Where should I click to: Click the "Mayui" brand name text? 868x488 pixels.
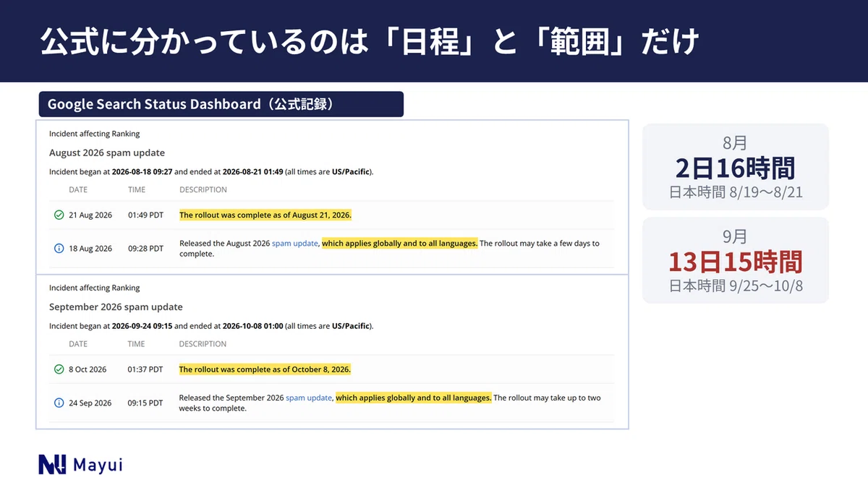[x=98, y=465]
